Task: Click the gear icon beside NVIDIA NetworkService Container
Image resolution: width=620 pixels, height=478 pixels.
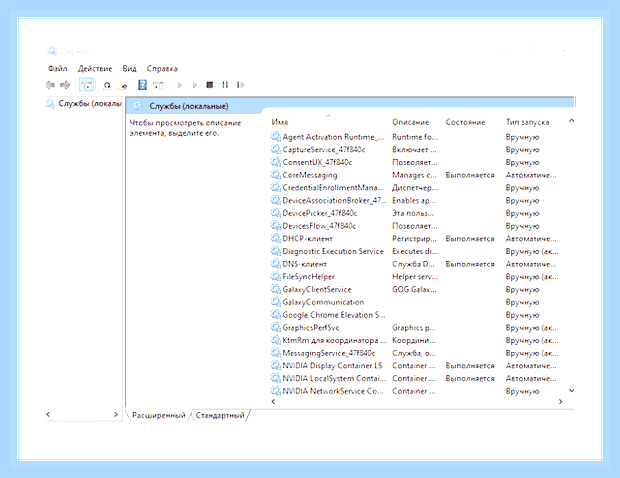Action: click(276, 391)
